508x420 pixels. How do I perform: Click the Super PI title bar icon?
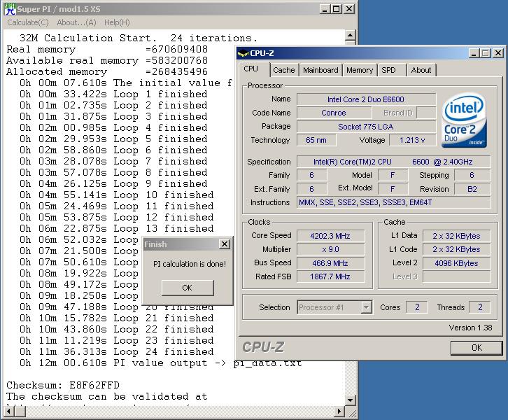click(x=10, y=8)
